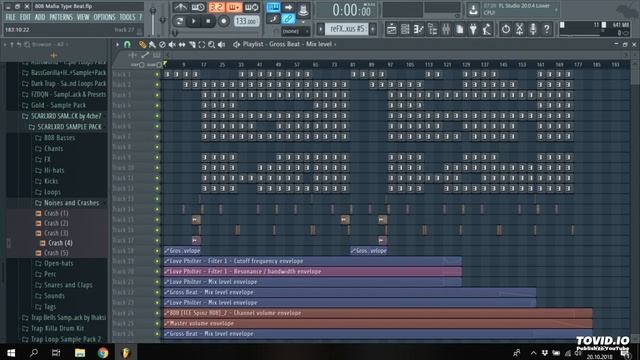Click the scissors audio editor icon

pos(519,29)
